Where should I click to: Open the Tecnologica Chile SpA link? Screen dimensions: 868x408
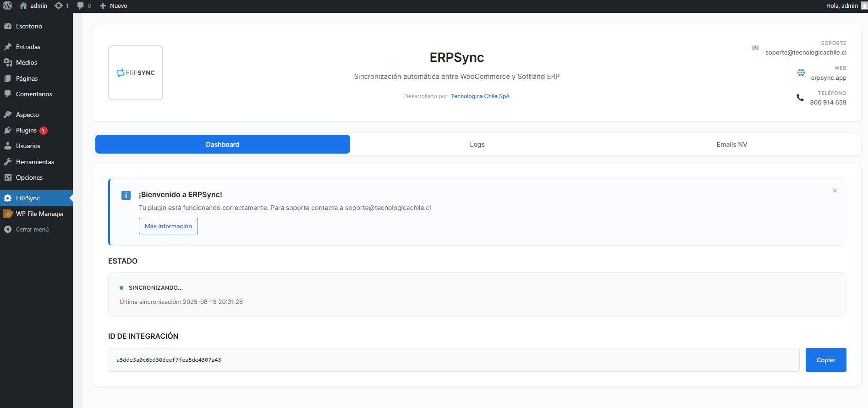[x=480, y=96]
